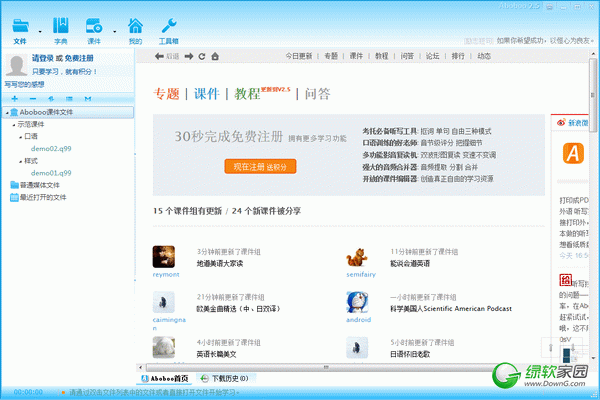Open 日语怀旧老歌 courseware group
Image resolution: width=600 pixels, height=400 pixels.
click(x=410, y=354)
